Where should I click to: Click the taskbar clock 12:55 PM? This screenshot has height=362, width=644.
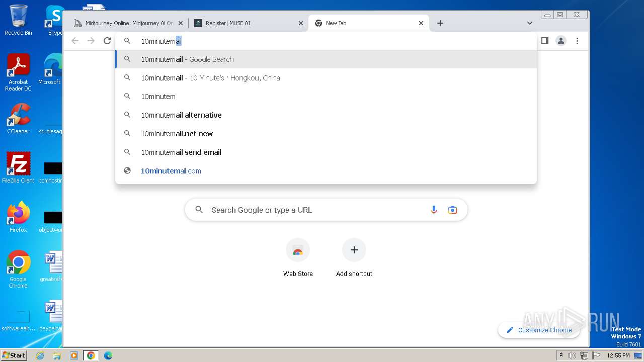(x=618, y=355)
